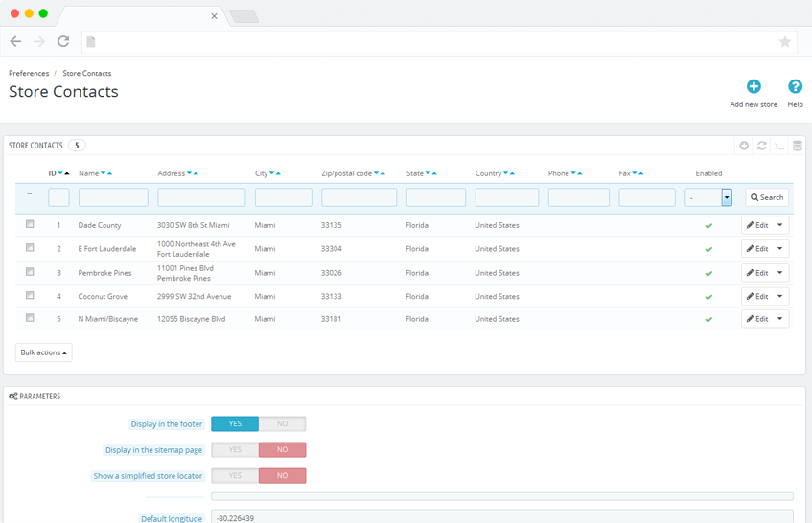Expand Edit dropdown arrow for Pembroke Pines
This screenshot has width=812, height=523.
780,273
